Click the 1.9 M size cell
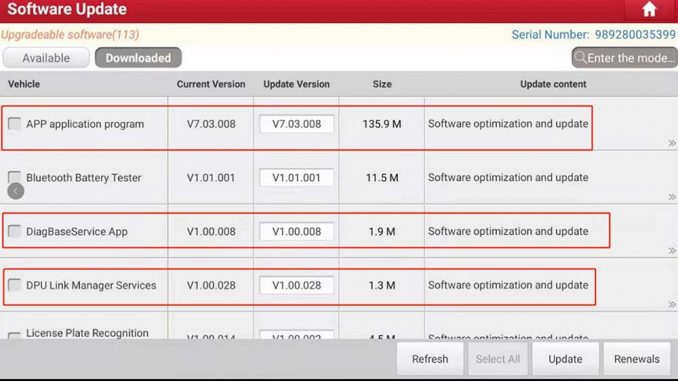Image resolution: width=678 pixels, height=381 pixels. [382, 232]
